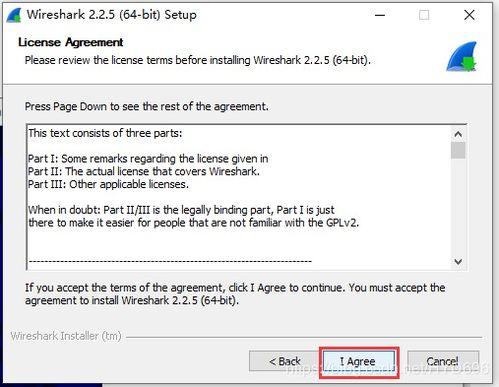Abort installation using Cancel button
Image resolution: width=499 pixels, height=387 pixels.
click(443, 361)
